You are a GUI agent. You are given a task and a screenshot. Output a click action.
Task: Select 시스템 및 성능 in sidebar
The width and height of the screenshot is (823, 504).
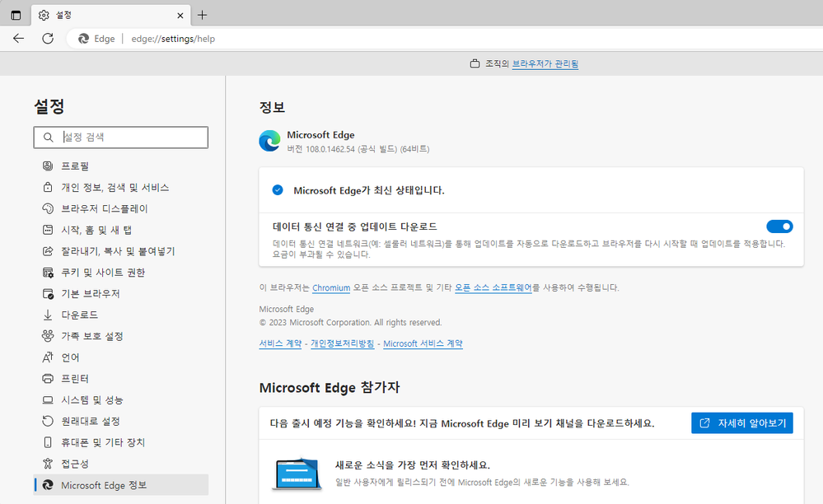coord(91,400)
